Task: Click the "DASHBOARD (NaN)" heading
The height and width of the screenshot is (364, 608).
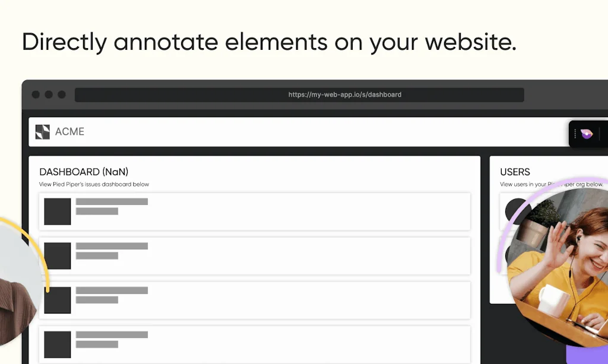Action: [x=84, y=172]
